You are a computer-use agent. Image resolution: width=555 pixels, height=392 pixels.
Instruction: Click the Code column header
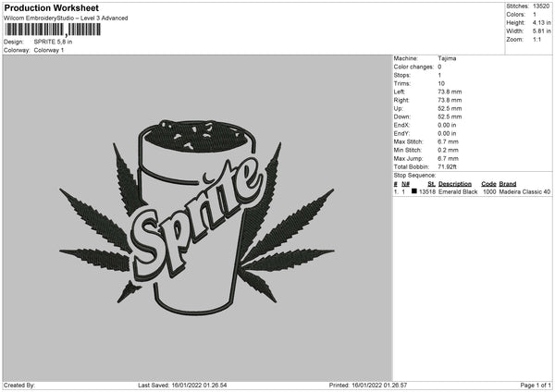coord(488,184)
